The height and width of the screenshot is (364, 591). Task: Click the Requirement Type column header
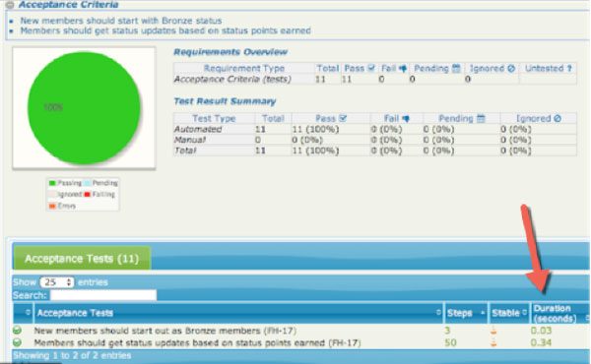pos(244,68)
